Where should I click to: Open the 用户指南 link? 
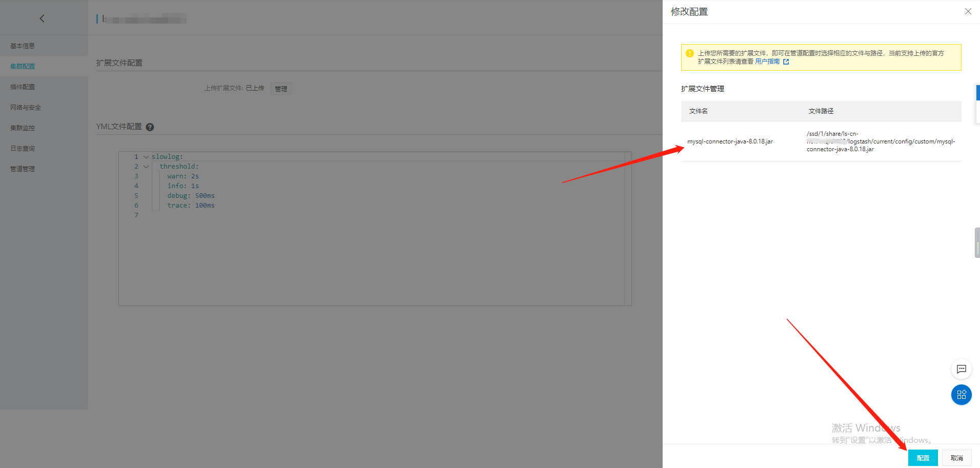767,62
